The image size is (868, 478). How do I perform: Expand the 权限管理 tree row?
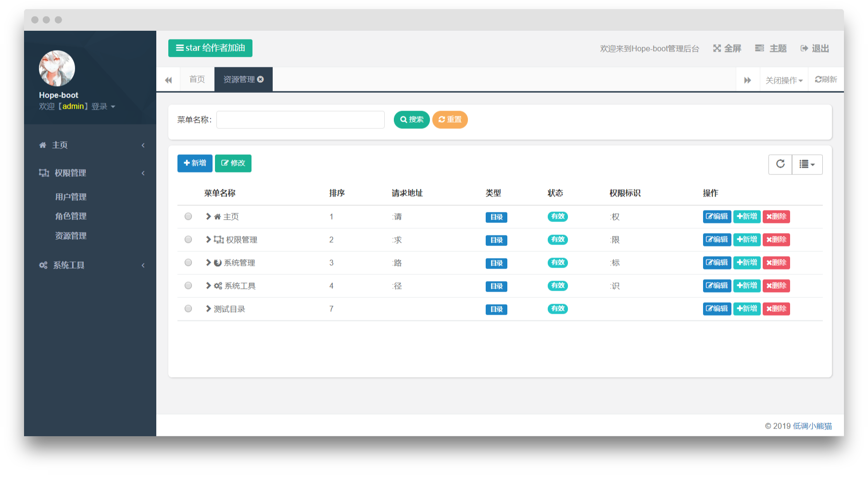tap(208, 239)
